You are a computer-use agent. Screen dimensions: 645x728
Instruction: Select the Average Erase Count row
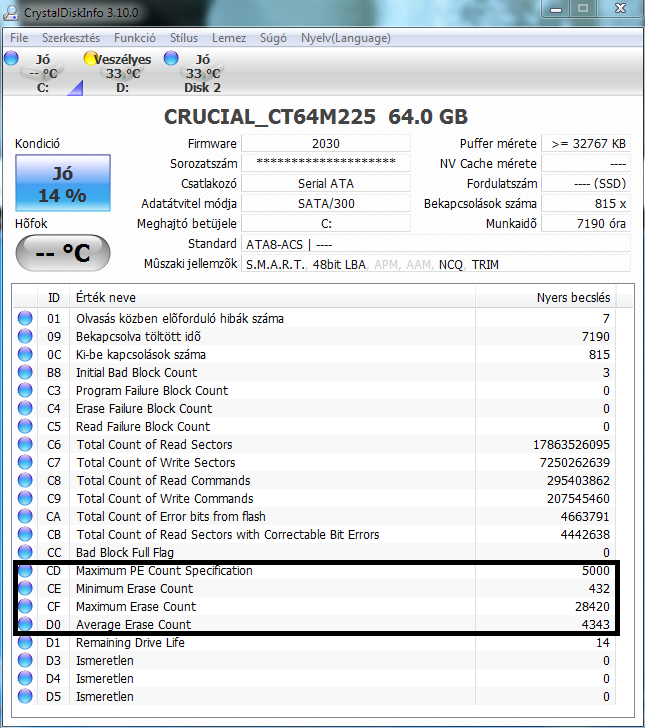click(314, 624)
